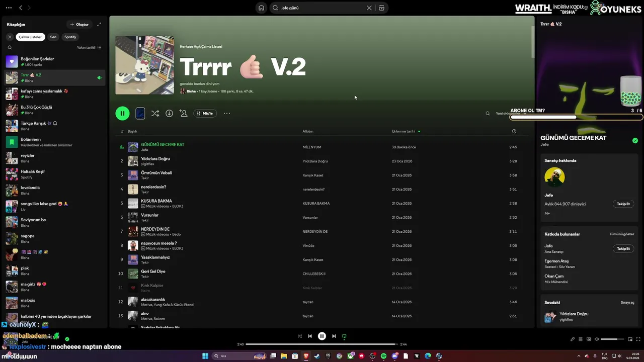Open the Windows Start menu
Viewport: 644px width, 362px height.
pyautogui.click(x=205, y=356)
